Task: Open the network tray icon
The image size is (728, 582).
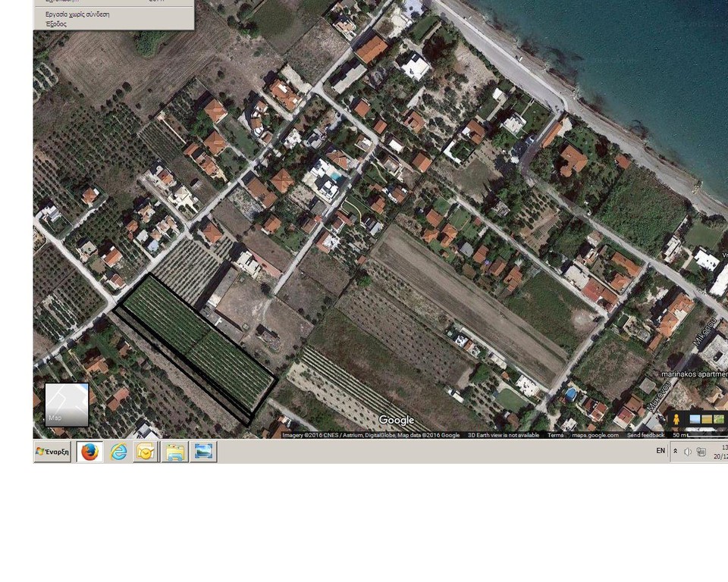Action: click(701, 452)
